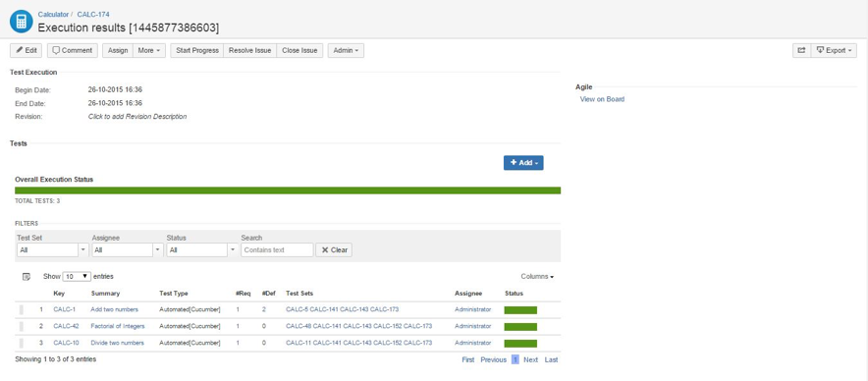Screen dimensions: 868x381
Task: Click Close Issue workflow button
Action: coord(299,50)
